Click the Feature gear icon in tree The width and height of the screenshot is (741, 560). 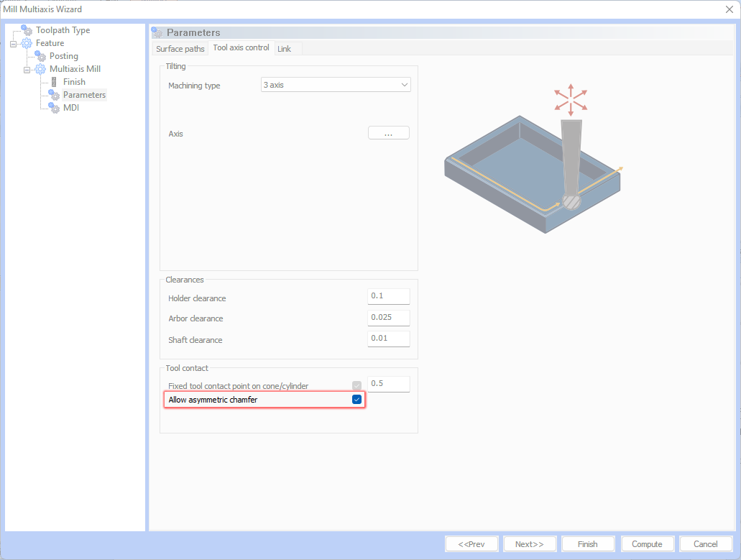point(27,43)
